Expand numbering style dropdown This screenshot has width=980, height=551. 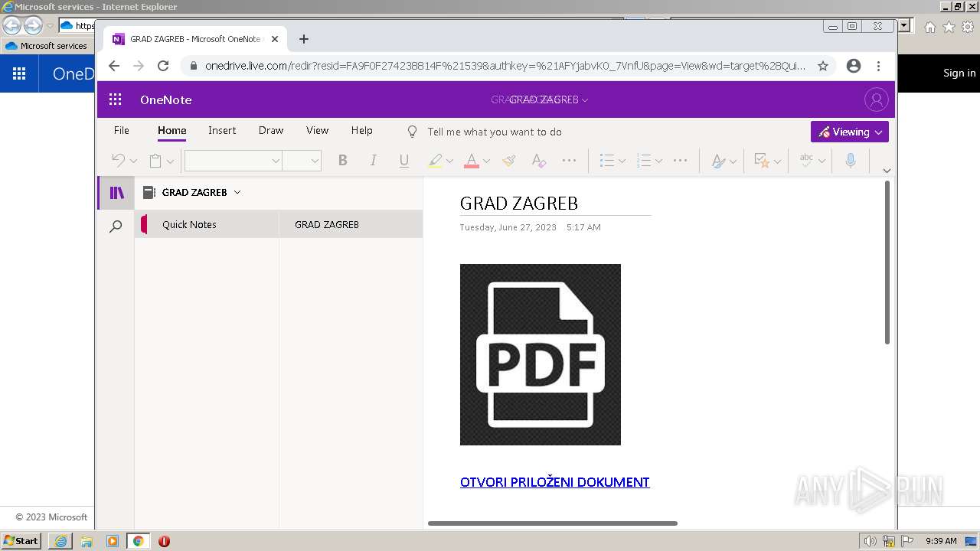click(658, 161)
